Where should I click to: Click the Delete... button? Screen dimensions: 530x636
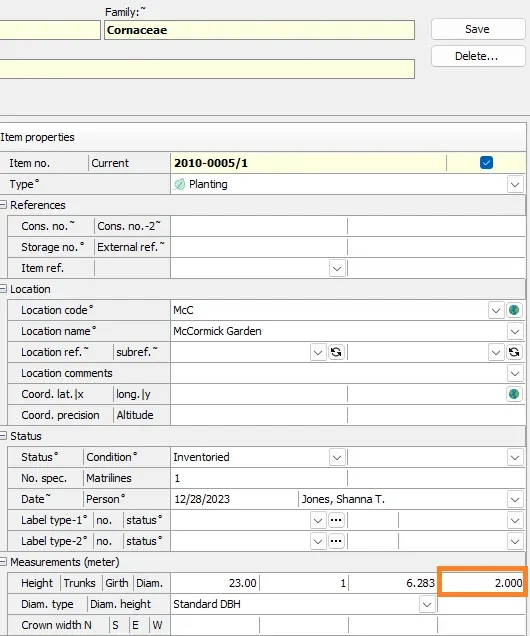pyautogui.click(x=477, y=56)
